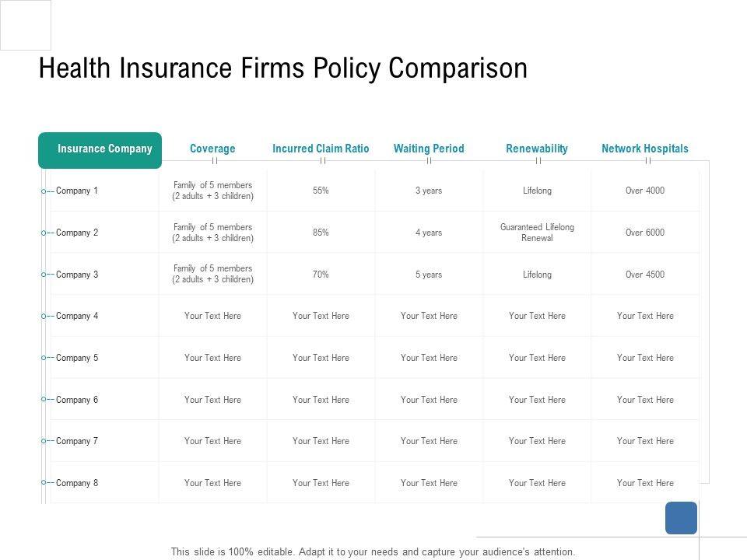Screen dimensions: 747x560
Task: Select the Network Hospitals column header
Action: point(645,149)
